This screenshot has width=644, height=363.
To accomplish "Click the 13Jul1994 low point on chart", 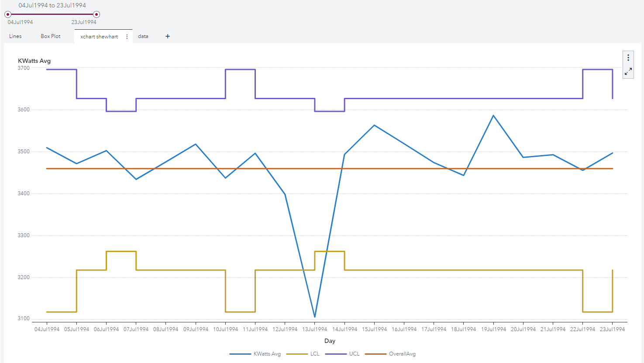I will point(315,317).
